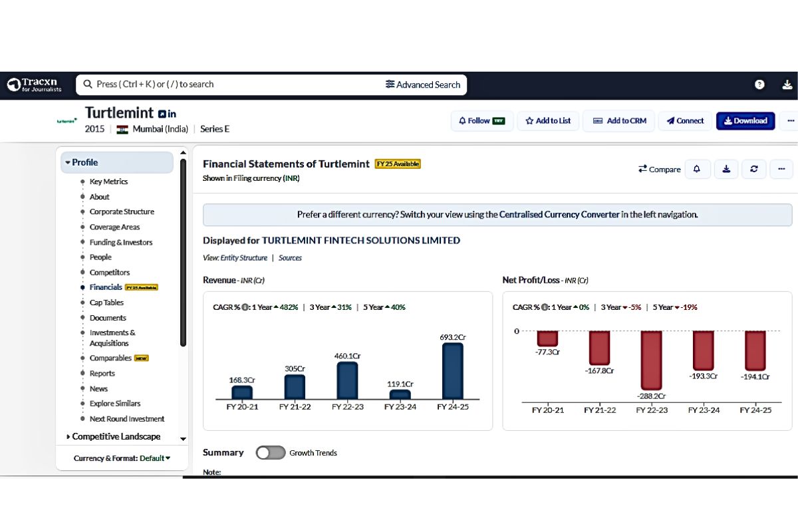Expand Competitive Landscape section
798x532 pixels.
117,436
